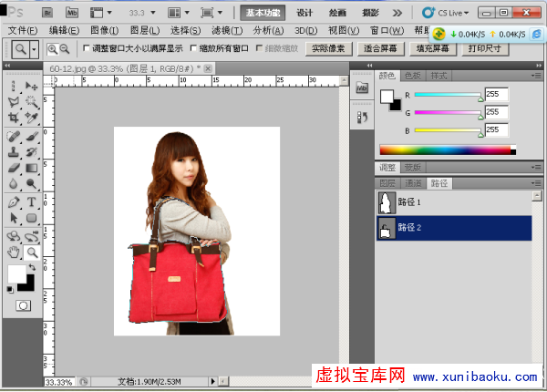Swap foreground and background colors arrow

click(x=32, y=267)
